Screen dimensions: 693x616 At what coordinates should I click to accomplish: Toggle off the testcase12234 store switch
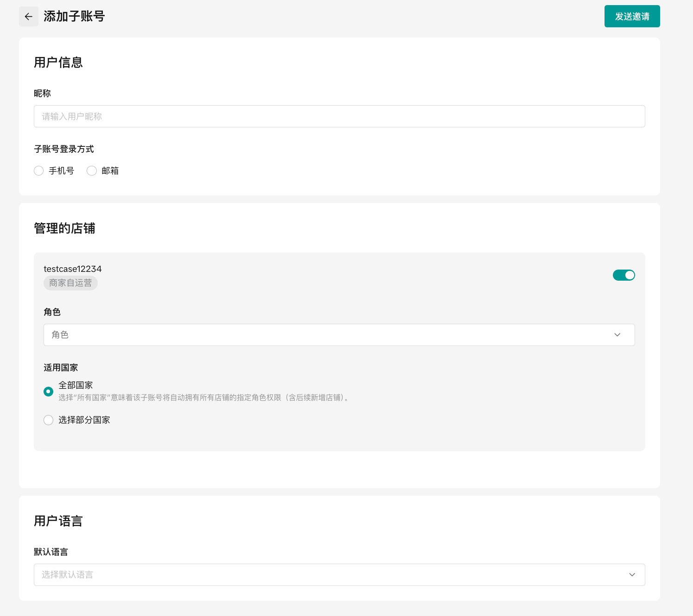click(624, 275)
